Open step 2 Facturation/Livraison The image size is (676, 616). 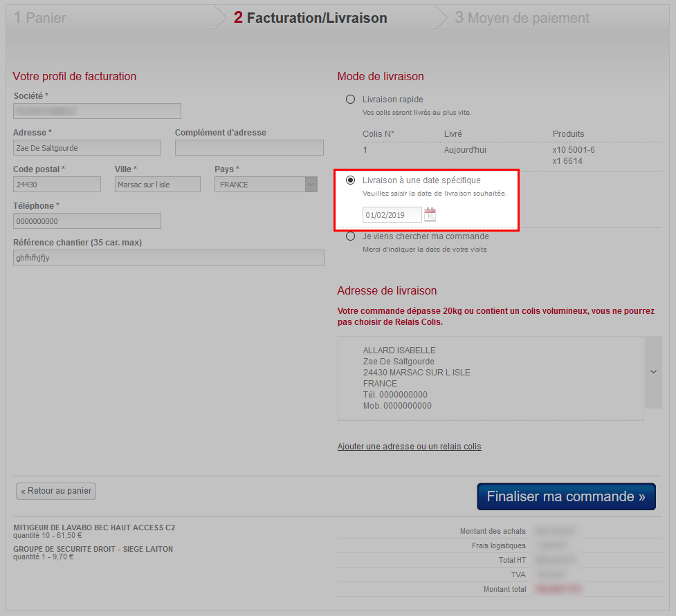311,18
